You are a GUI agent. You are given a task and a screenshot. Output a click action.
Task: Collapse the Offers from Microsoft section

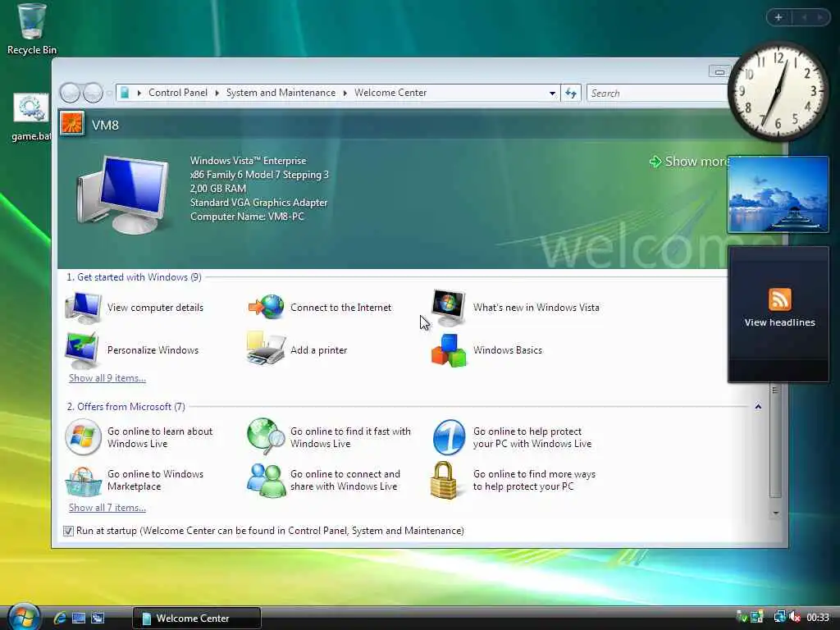point(758,407)
